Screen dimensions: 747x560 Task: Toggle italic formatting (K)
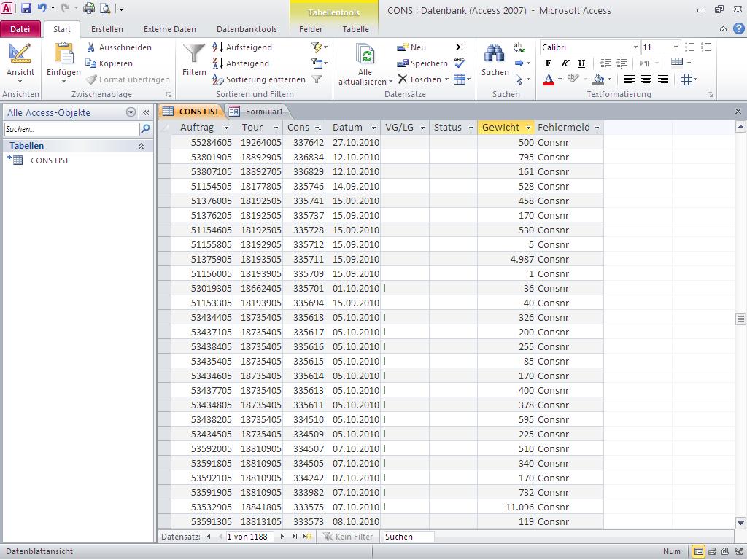point(565,63)
